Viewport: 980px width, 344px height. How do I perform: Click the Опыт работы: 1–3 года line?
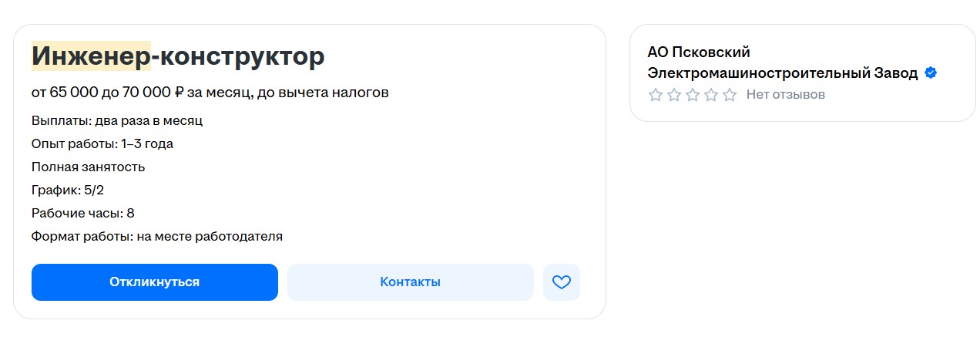[102, 144]
